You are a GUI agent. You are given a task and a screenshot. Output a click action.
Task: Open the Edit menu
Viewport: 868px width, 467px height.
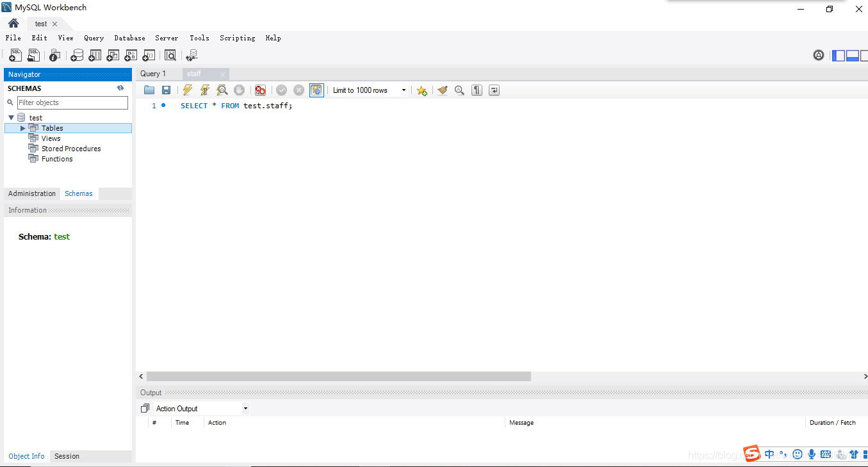(40, 38)
